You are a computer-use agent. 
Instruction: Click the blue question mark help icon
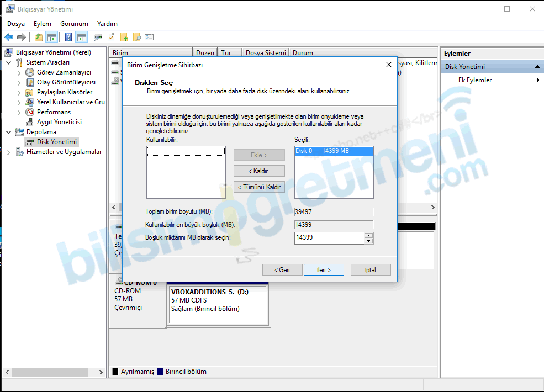coord(68,38)
